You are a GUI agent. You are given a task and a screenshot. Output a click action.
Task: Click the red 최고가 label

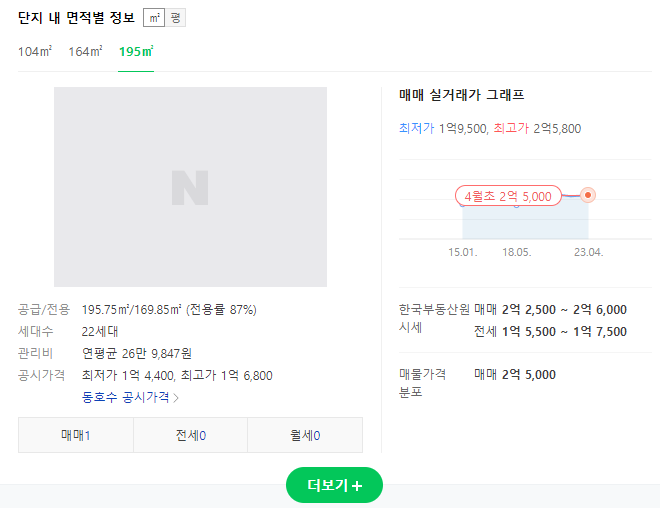pos(511,128)
